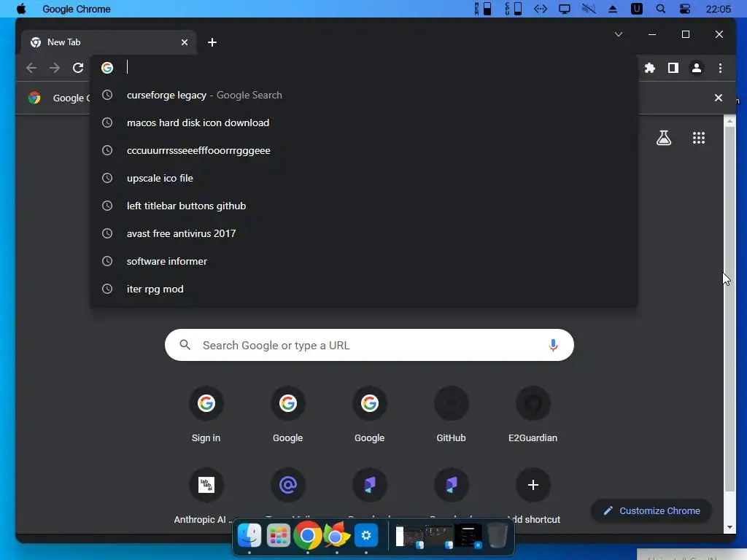Open the Apple menu
Screen dimensions: 747x560
21,9
